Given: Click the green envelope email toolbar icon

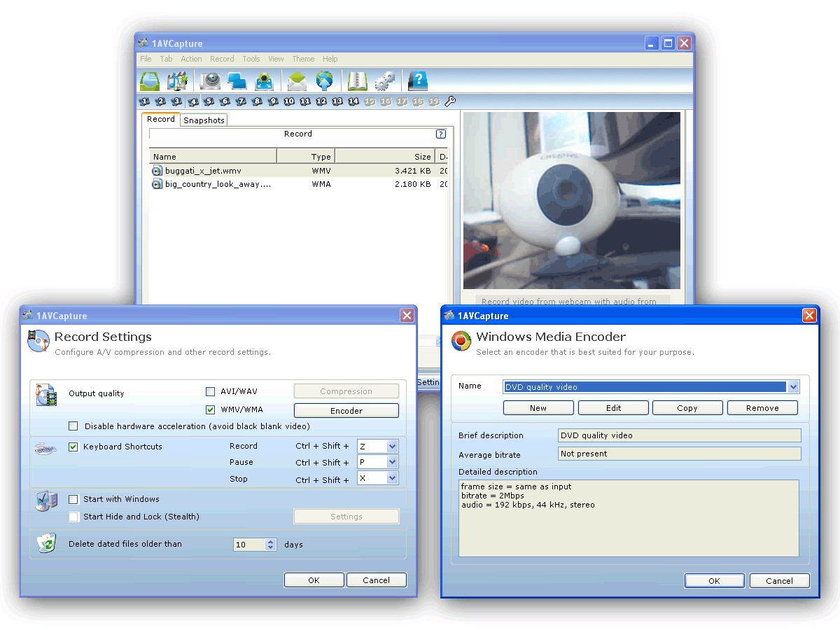Looking at the screenshot, I should [x=297, y=81].
